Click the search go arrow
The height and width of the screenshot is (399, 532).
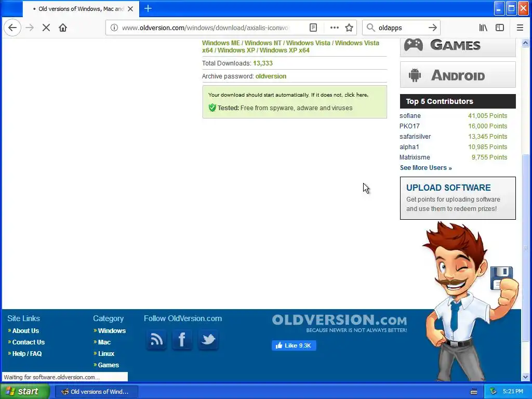pos(433,28)
